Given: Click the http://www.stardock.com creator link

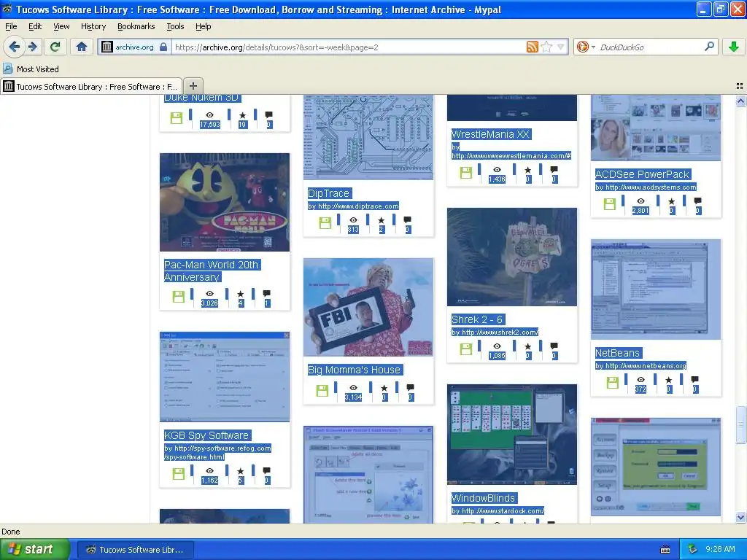Looking at the screenshot, I should click(503, 511).
